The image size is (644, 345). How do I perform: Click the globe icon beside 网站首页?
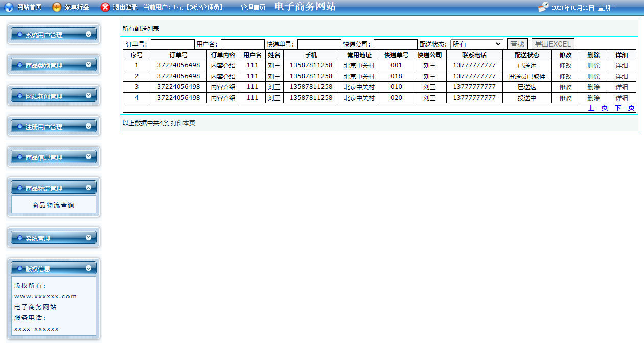[x=9, y=7]
